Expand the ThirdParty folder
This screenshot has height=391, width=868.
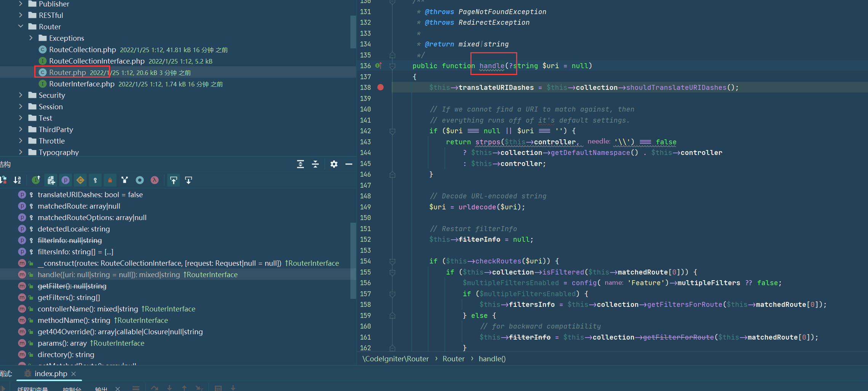[x=21, y=129]
